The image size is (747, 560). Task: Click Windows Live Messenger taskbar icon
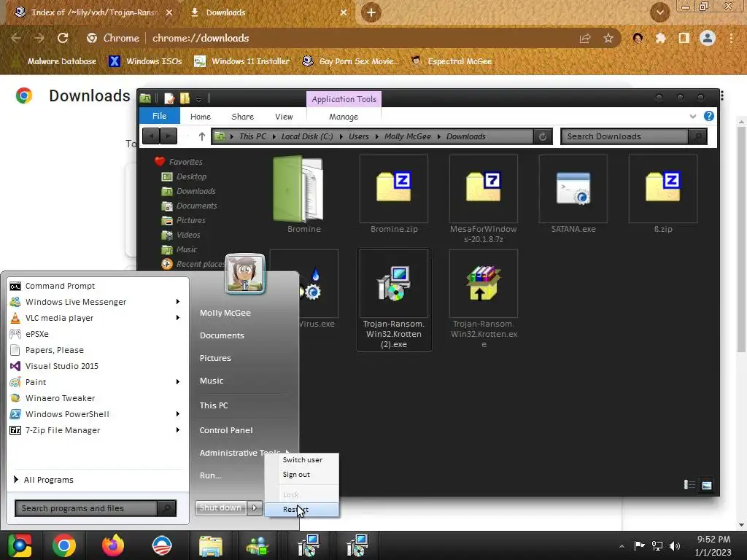(x=258, y=545)
